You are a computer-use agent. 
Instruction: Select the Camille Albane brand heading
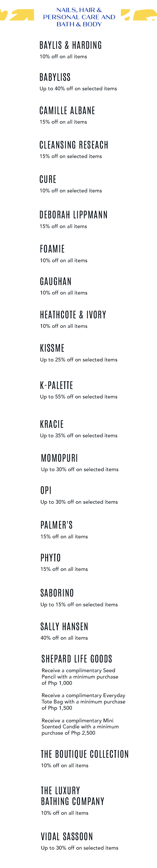coord(67,111)
